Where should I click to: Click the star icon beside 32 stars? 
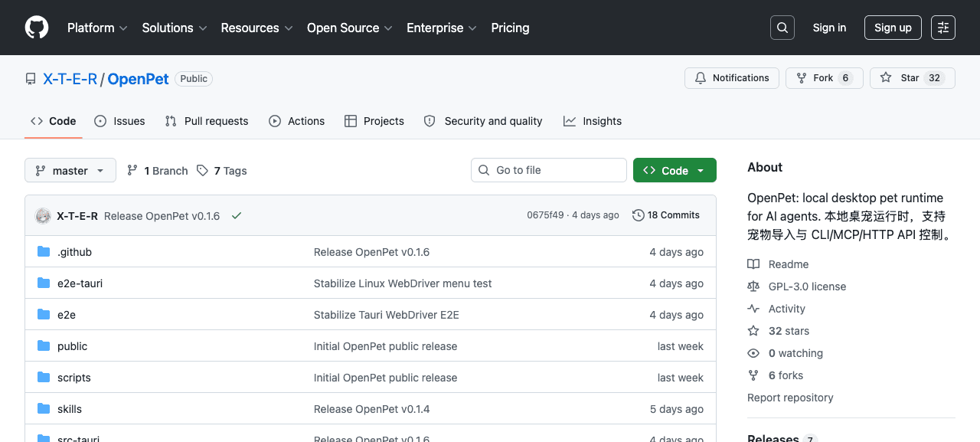[753, 331]
